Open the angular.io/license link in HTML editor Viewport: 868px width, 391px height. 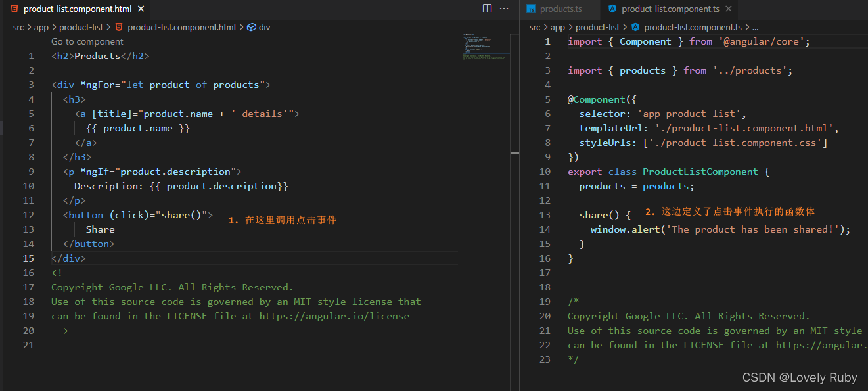pos(334,316)
